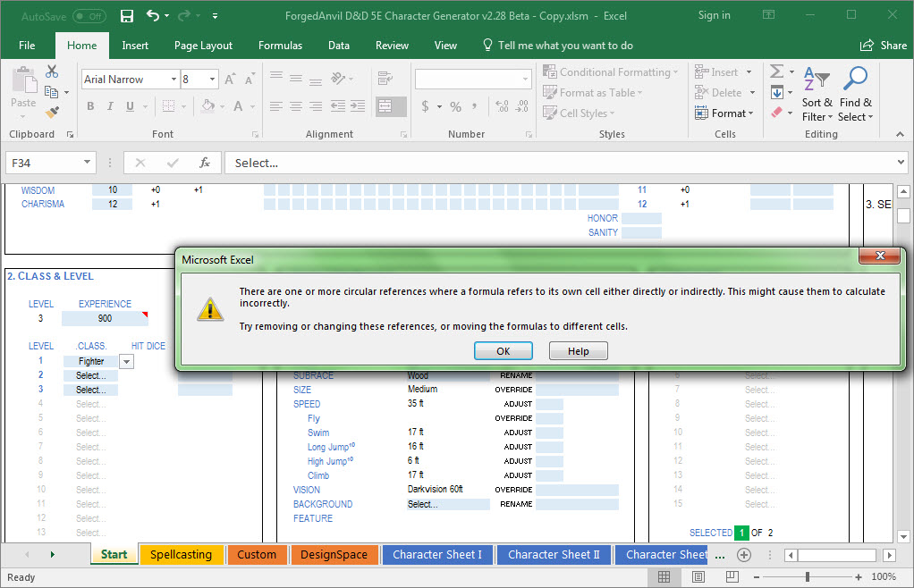The image size is (914, 588).
Task: Open the Font name dropdown
Action: (x=173, y=80)
